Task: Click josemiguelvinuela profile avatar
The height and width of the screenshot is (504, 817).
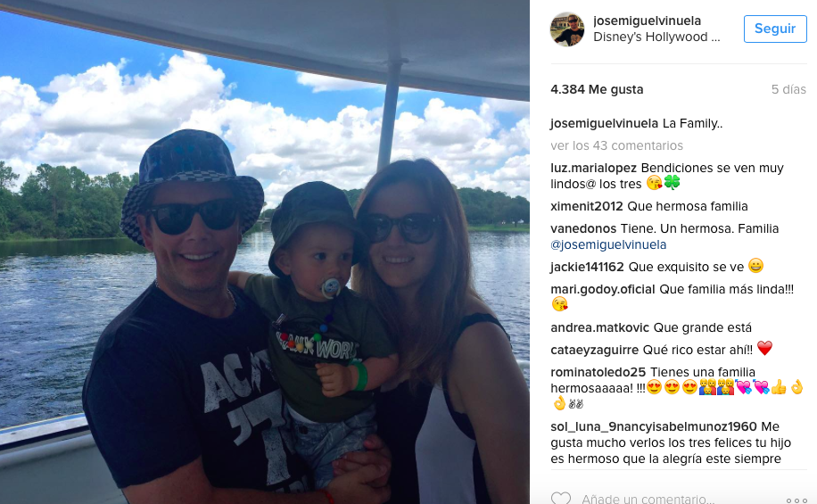Action: click(x=567, y=29)
